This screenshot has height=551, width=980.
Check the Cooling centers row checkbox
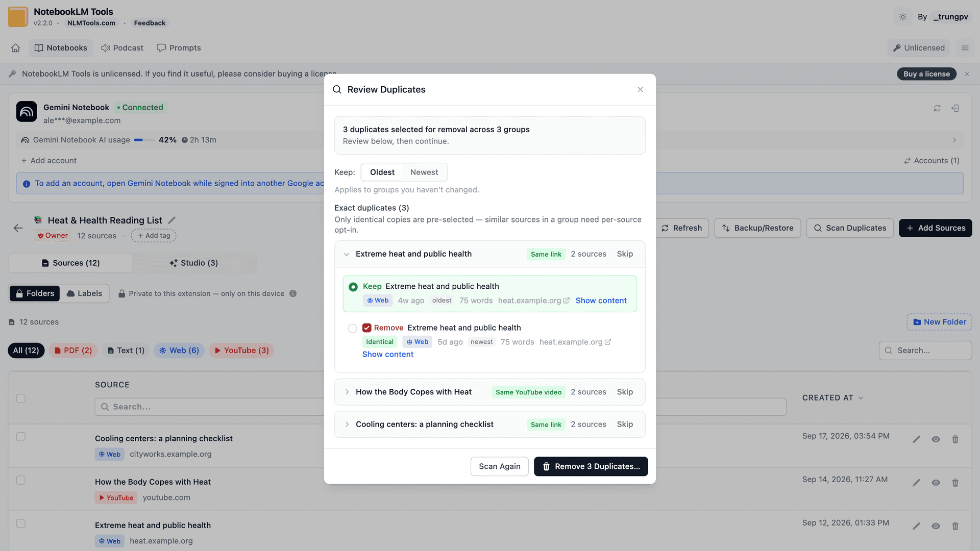click(x=21, y=437)
